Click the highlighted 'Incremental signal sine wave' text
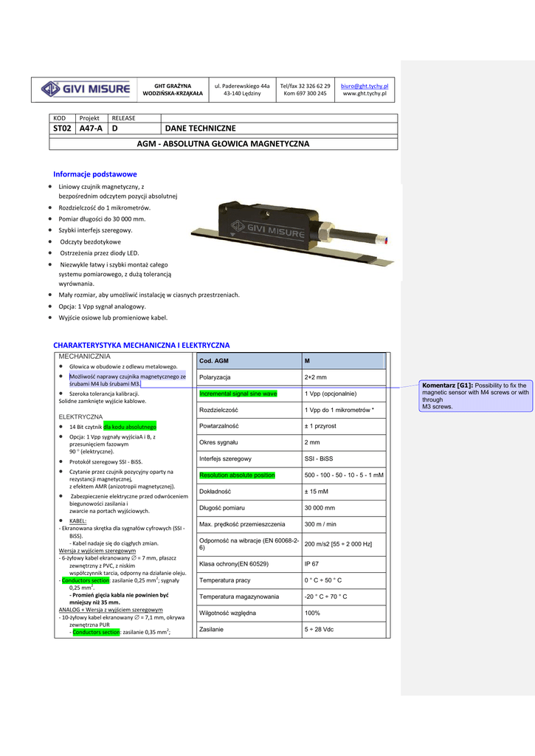The image size is (535, 756). pyautogui.click(x=238, y=394)
